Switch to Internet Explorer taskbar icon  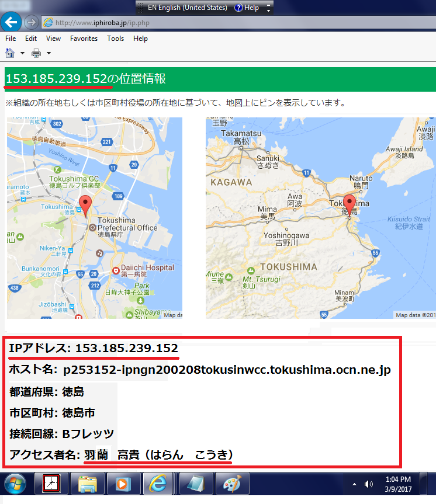(x=159, y=483)
